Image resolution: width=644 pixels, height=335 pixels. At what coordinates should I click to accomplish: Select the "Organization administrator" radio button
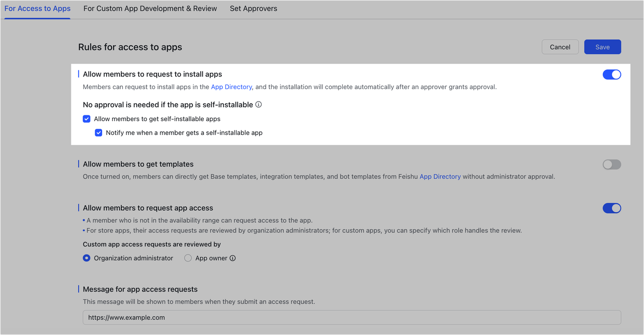pyautogui.click(x=87, y=258)
